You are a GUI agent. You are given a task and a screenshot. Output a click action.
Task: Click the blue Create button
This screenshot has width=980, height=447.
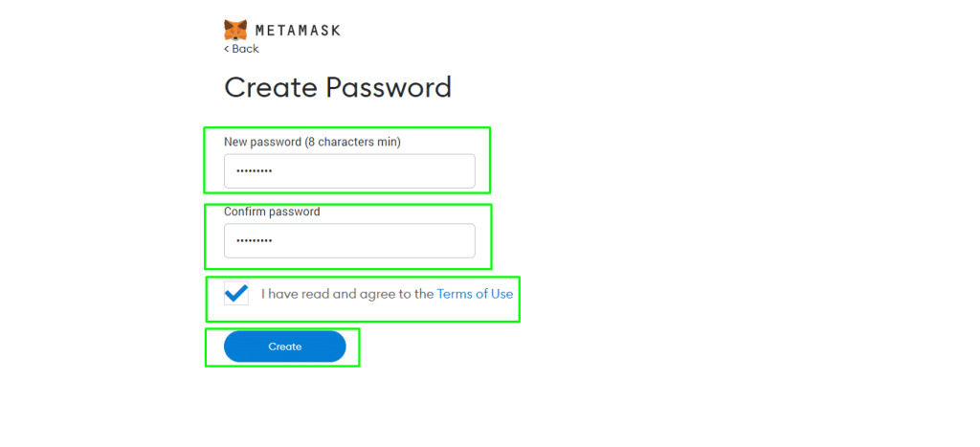[285, 346]
